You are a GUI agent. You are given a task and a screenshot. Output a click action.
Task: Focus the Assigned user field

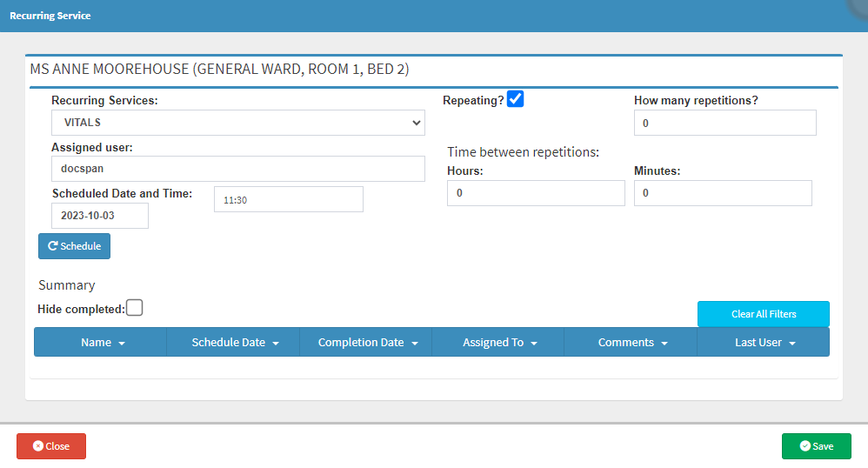(x=238, y=169)
